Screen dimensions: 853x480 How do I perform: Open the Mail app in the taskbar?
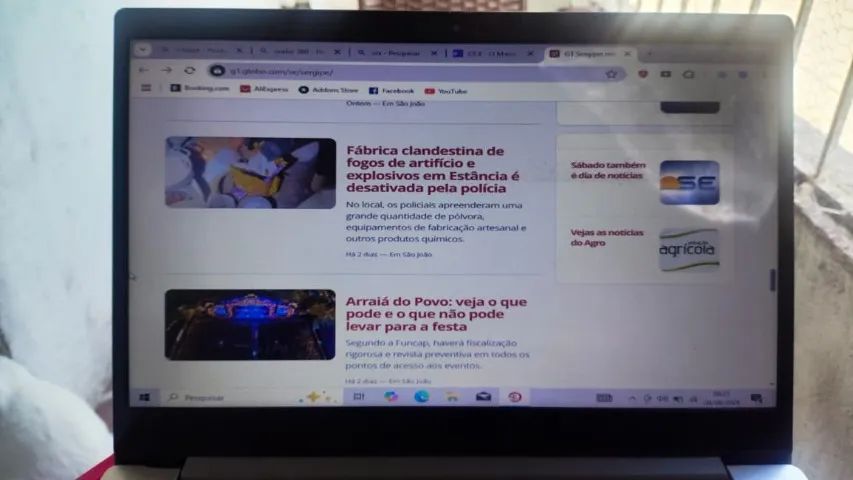click(x=484, y=397)
